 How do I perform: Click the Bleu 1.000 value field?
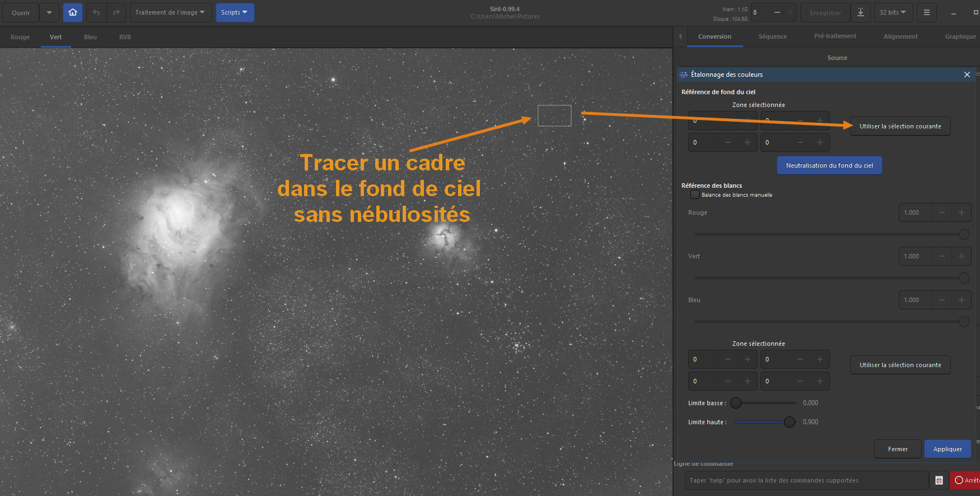coord(916,300)
